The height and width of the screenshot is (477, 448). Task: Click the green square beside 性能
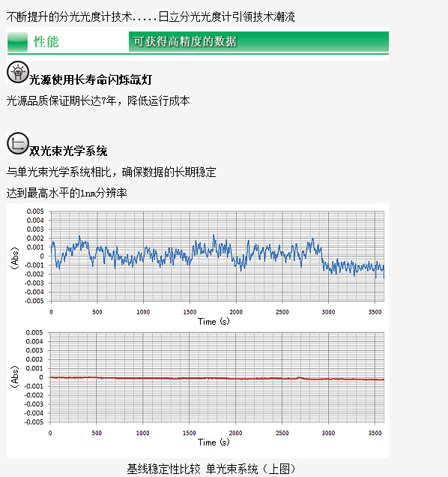18,42
